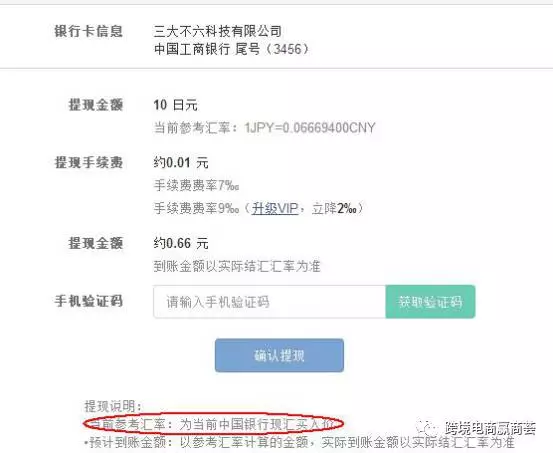Open the 升级VIP link
Screen dimensions: 553x453
pos(275,209)
